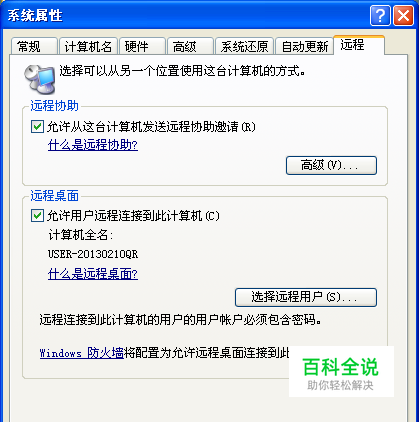This screenshot has height=422, width=419.
Task: Select the 硬件 tab
Action: tap(142, 46)
